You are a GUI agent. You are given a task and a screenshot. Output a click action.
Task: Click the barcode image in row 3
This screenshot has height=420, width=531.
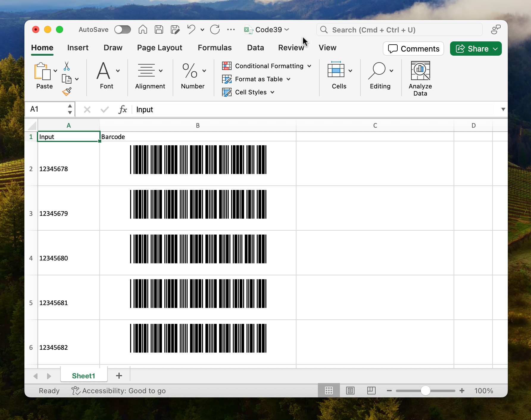(x=198, y=204)
